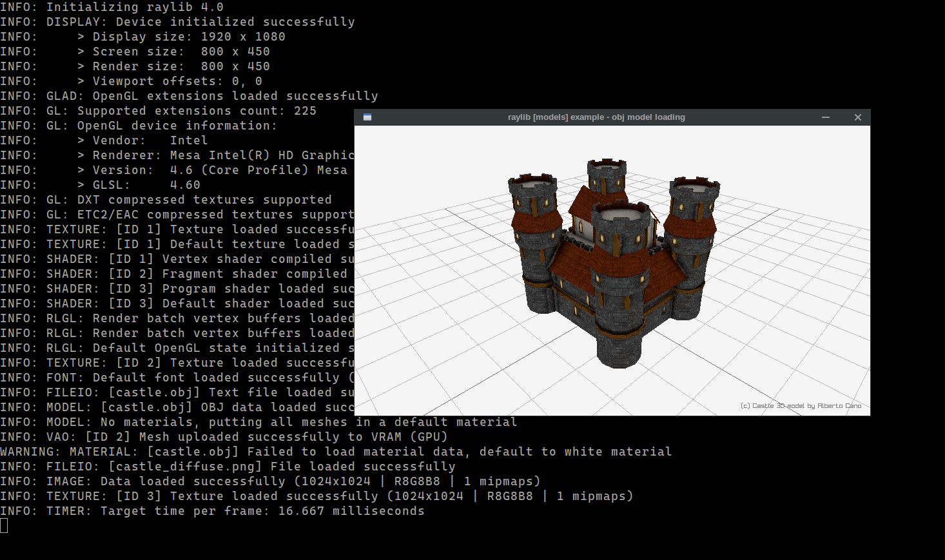Select the WARNING material load failure line

pos(335,451)
